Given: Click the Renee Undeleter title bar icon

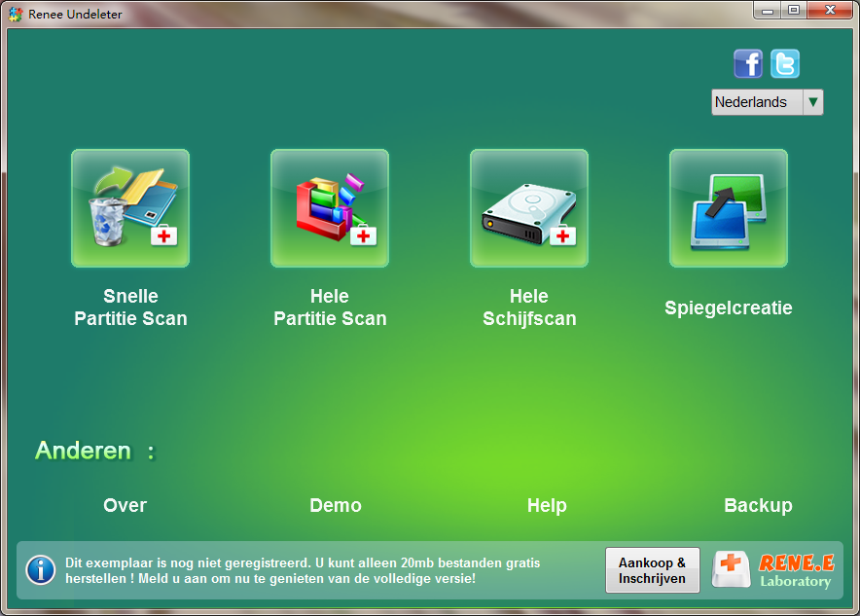Looking at the screenshot, I should tap(15, 12).
